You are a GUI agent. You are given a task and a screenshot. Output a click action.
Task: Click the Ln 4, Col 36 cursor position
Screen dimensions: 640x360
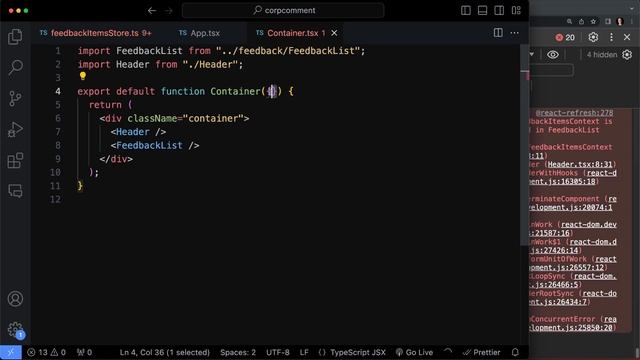164,352
